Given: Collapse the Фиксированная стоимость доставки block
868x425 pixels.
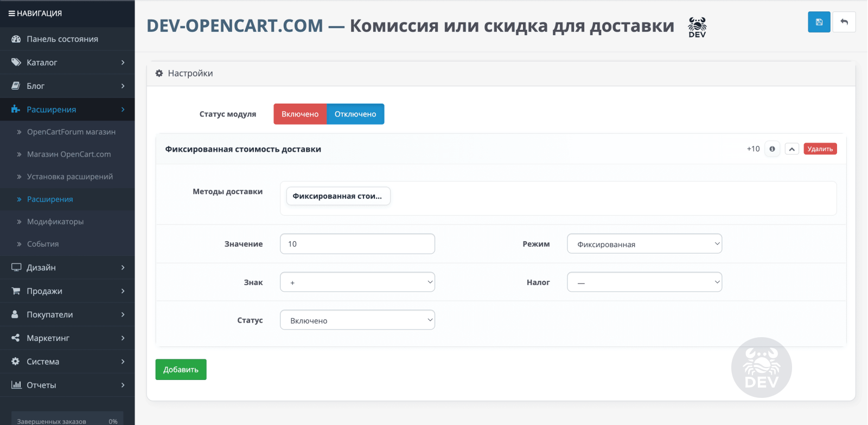Looking at the screenshot, I should pos(792,149).
